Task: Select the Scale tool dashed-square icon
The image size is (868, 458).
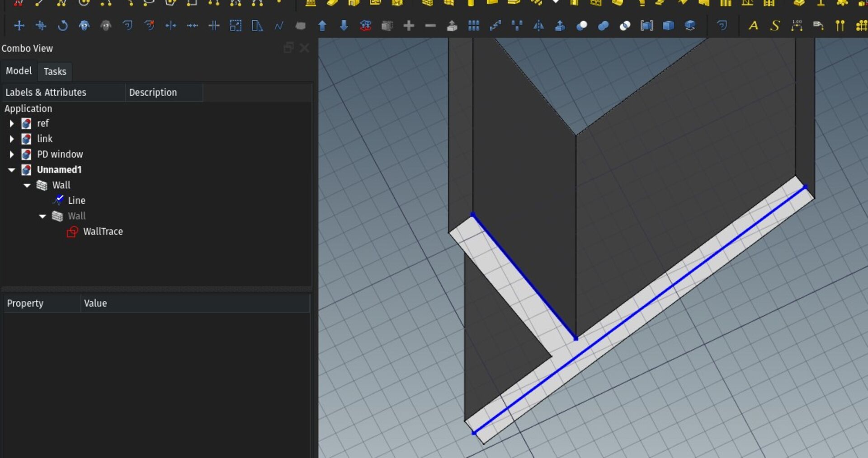Action: click(236, 26)
